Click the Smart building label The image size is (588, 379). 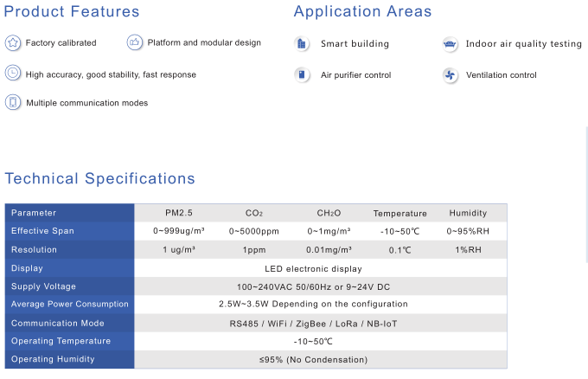click(x=355, y=44)
